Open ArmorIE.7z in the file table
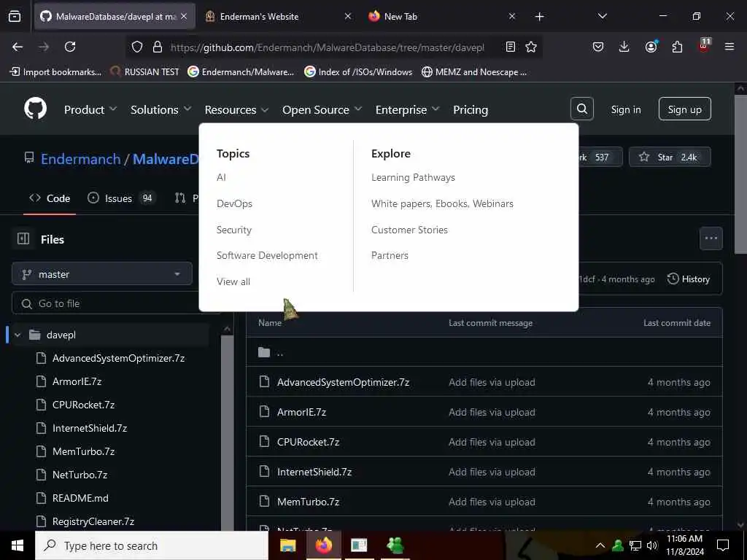Viewport: 747px width, 560px height. coord(301,412)
